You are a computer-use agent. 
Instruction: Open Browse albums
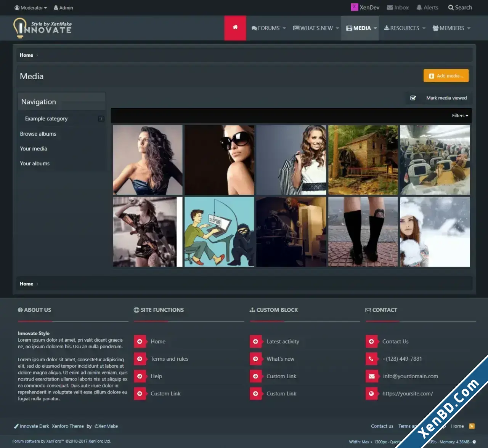38,134
